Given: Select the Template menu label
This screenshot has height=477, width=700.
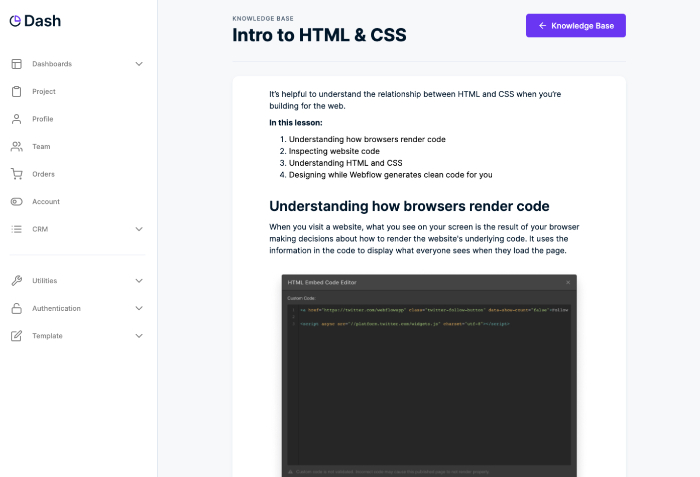Looking at the screenshot, I should (47, 336).
